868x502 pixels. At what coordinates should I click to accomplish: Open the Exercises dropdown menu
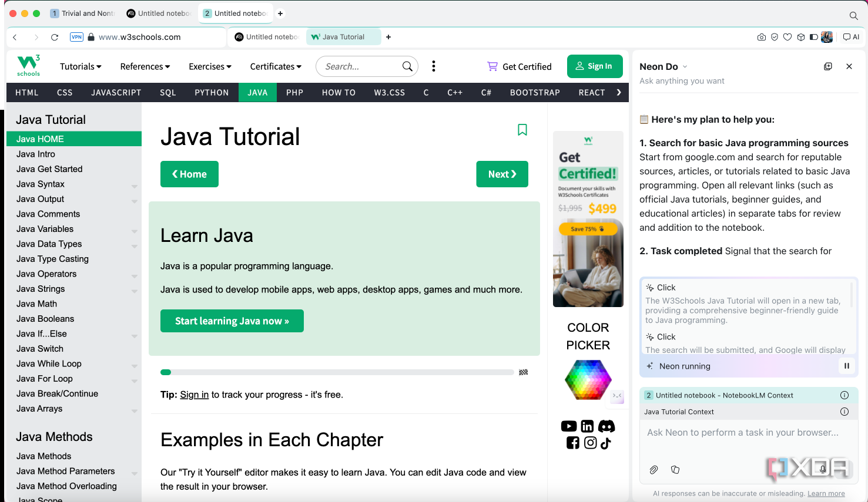coord(210,66)
